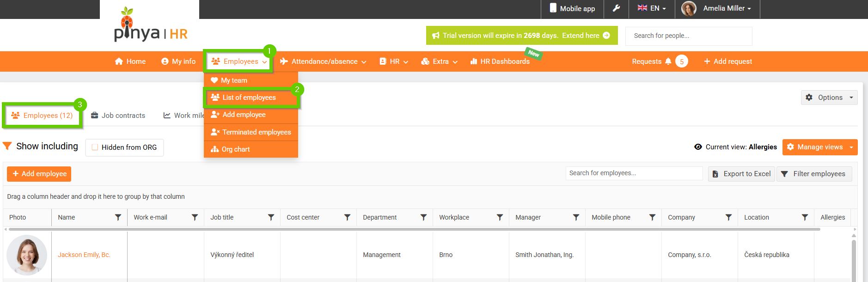
Task: Open filter on Manager column
Action: (576, 217)
